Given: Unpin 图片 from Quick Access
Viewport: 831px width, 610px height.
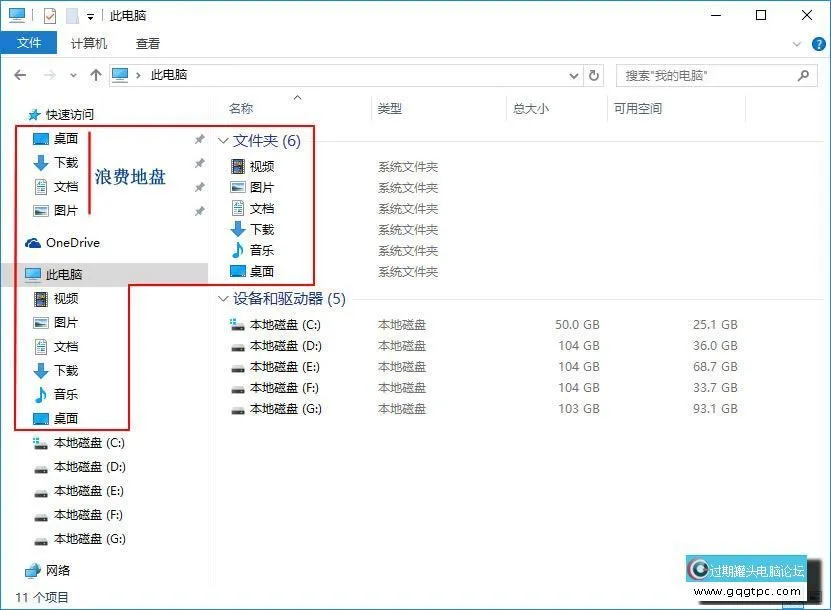Looking at the screenshot, I should (198, 210).
